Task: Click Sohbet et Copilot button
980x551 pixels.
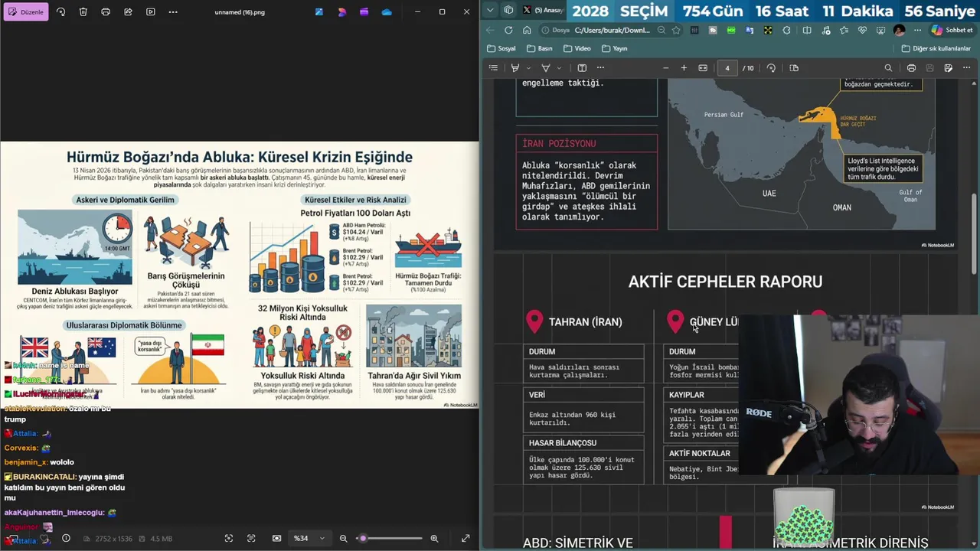Action: pyautogui.click(x=952, y=30)
